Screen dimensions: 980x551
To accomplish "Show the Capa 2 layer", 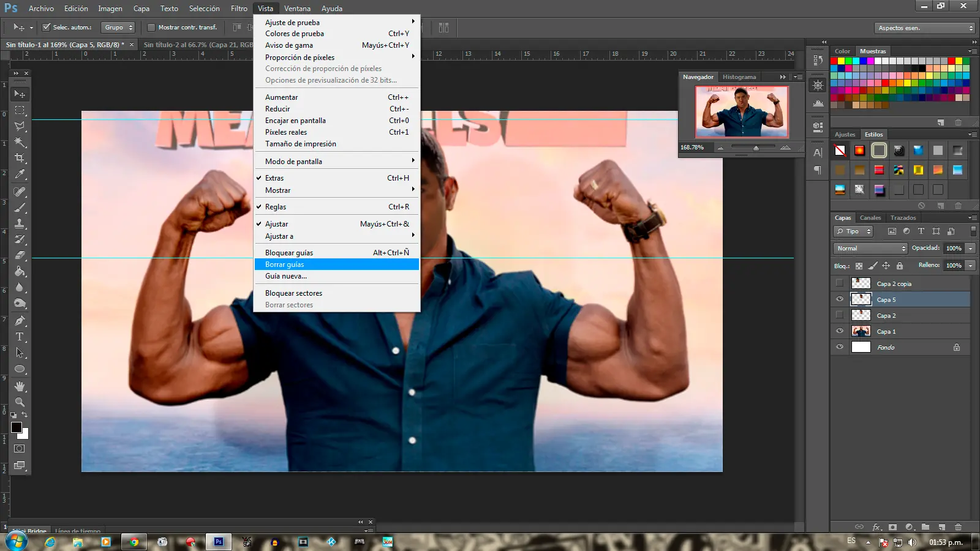I will [x=839, y=315].
